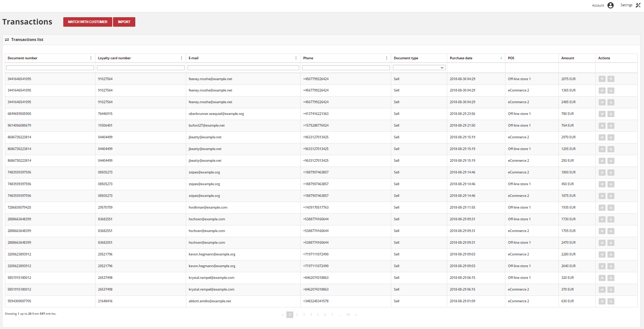Screen dimensions: 644x329
Task: Sort by Loyalty card number arrow
Action: [x=181, y=58]
